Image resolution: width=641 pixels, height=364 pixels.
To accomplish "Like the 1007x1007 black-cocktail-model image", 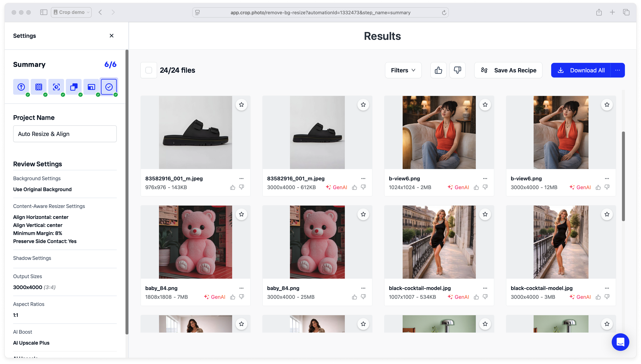I will pyautogui.click(x=476, y=297).
